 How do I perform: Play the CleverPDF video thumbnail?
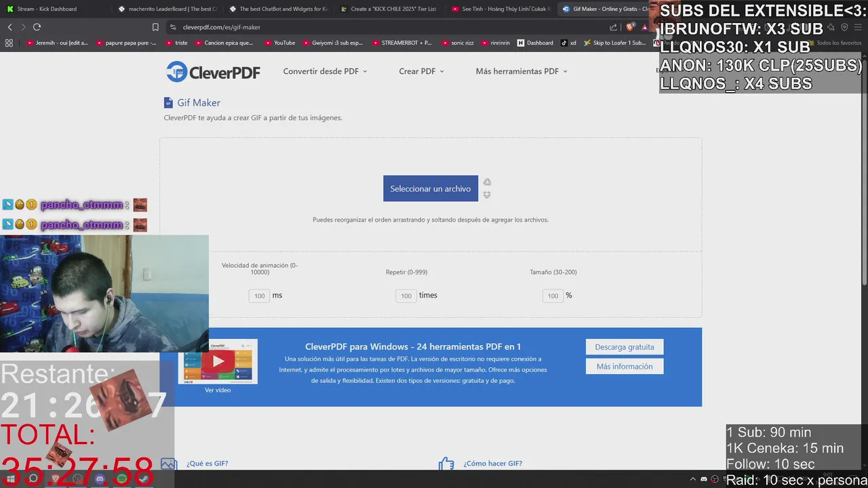[x=218, y=361]
